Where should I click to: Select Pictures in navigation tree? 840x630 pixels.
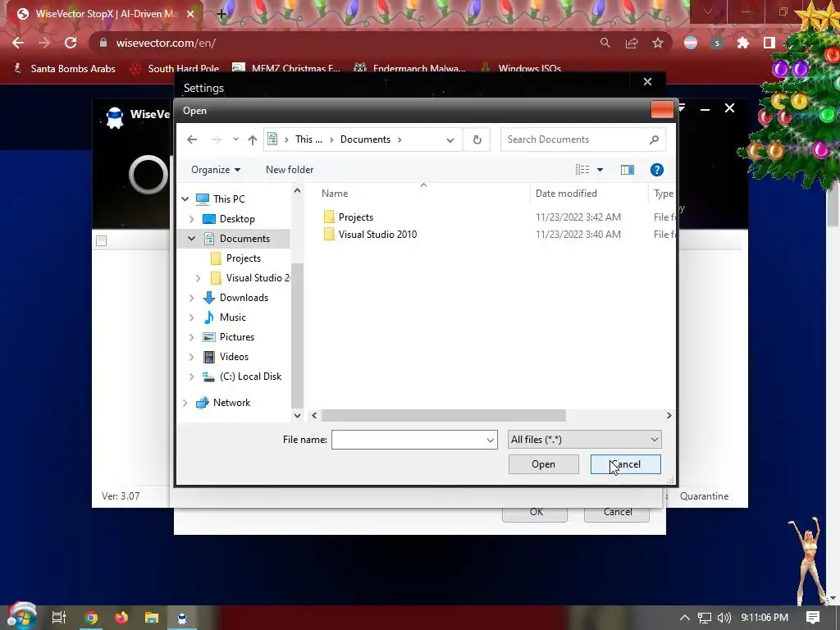point(228,337)
